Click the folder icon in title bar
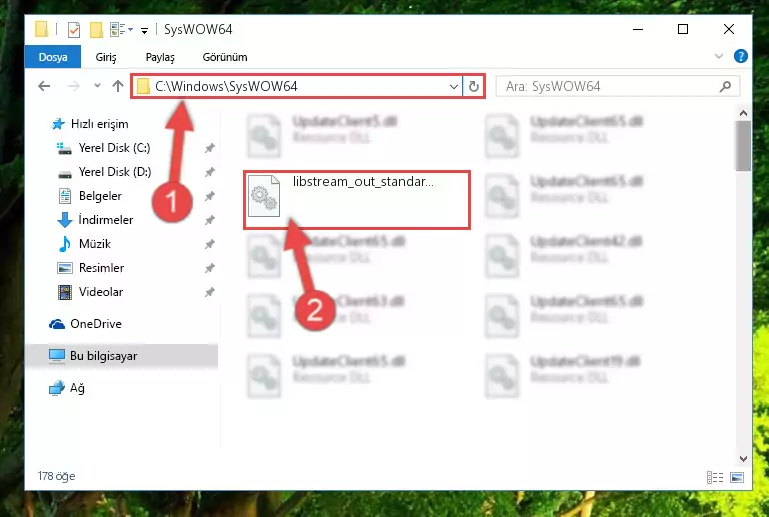Image resolution: width=769 pixels, height=517 pixels. coord(42,29)
